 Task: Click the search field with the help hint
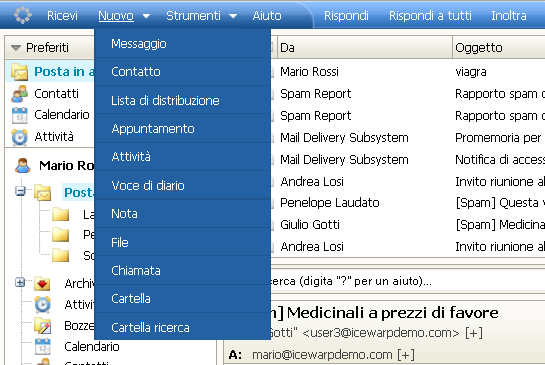point(407,281)
